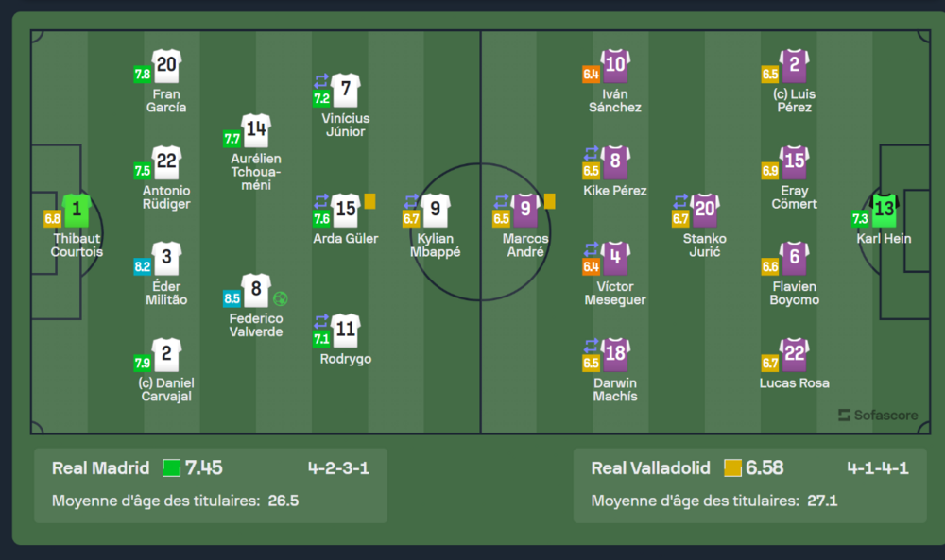Click the Real Madrid team name
Image resolution: width=945 pixels, height=560 pixels.
tap(101, 467)
